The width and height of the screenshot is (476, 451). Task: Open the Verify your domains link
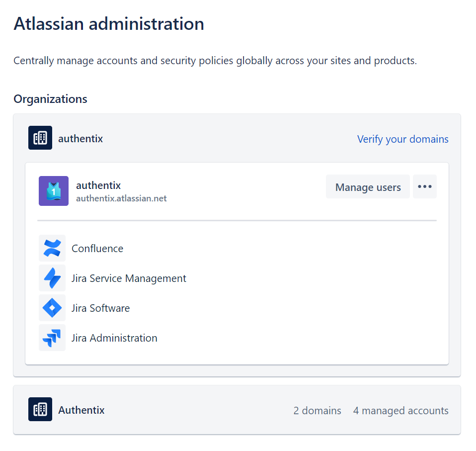pos(402,139)
